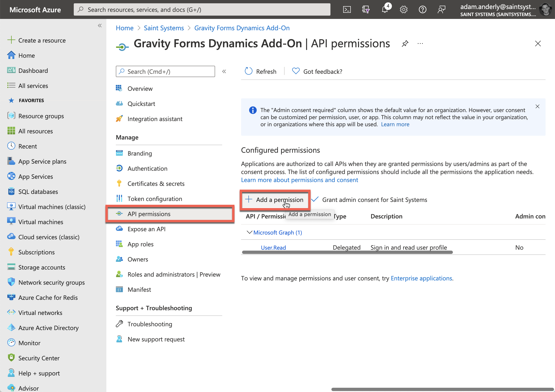The image size is (555, 392).
Task: Click the permissions table horizontal scrollbar
Action: (x=347, y=253)
